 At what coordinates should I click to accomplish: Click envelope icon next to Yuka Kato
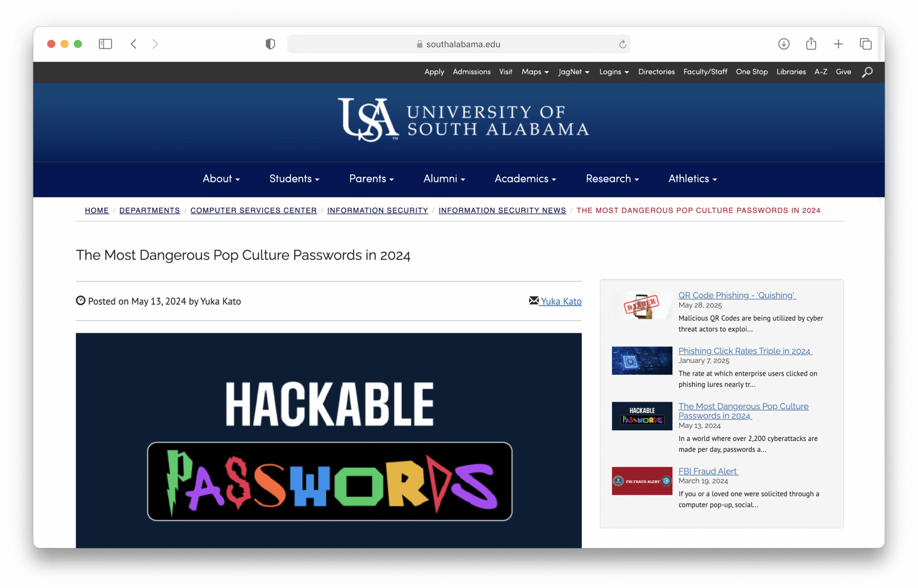coord(534,300)
